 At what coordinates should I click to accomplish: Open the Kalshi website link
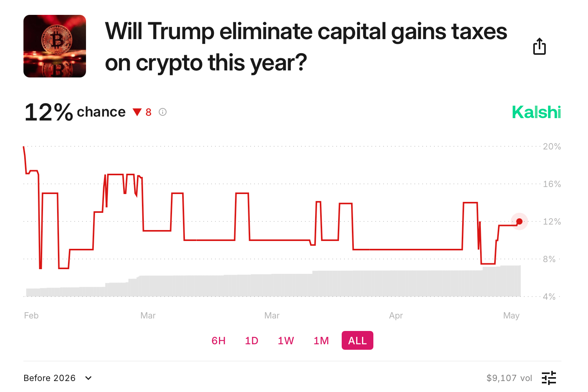[x=536, y=112]
